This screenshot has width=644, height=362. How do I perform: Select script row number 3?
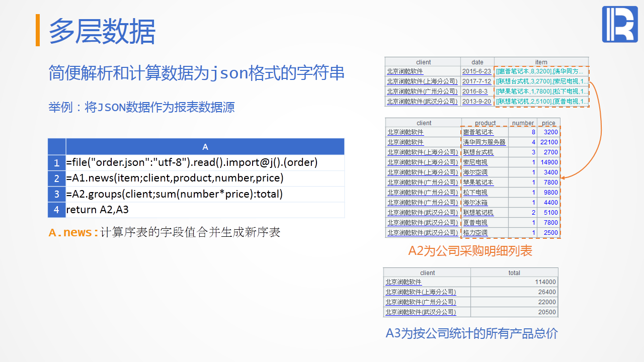tap(57, 194)
